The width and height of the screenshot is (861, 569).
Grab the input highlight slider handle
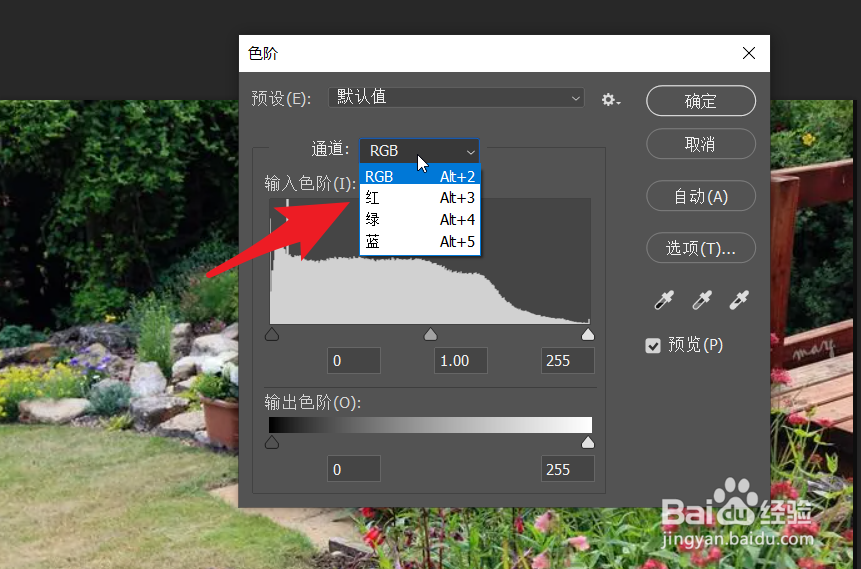tap(588, 334)
